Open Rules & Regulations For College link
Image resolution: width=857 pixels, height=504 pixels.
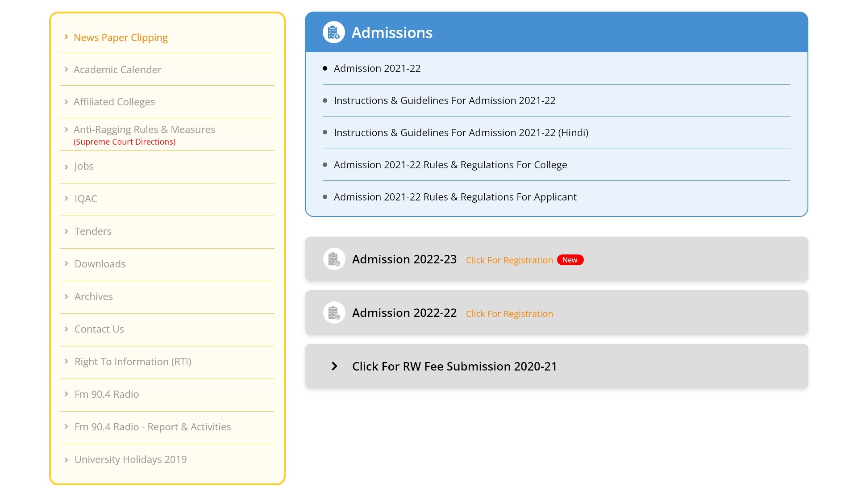click(450, 165)
